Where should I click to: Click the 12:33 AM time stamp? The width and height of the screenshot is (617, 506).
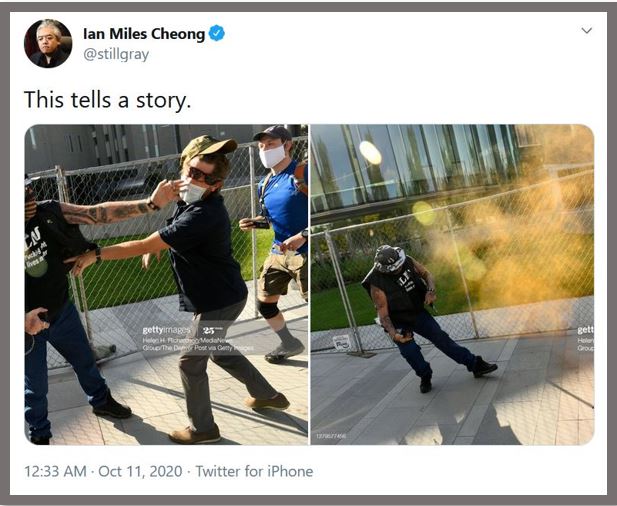[55, 471]
